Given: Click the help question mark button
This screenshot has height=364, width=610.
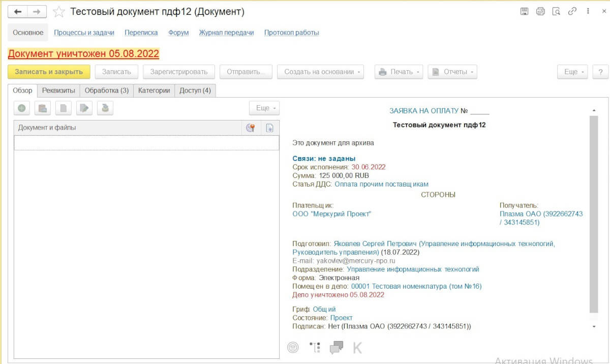Looking at the screenshot, I should tap(600, 72).
